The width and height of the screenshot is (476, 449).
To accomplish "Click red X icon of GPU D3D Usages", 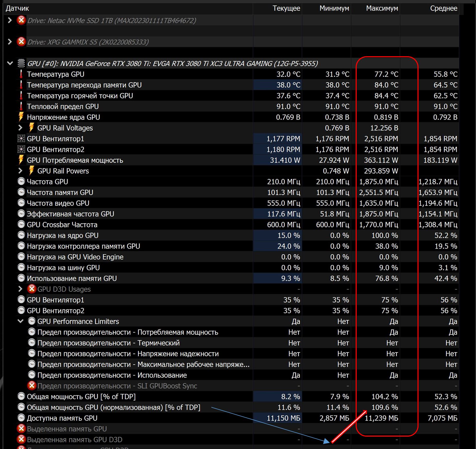I will (x=31, y=289).
